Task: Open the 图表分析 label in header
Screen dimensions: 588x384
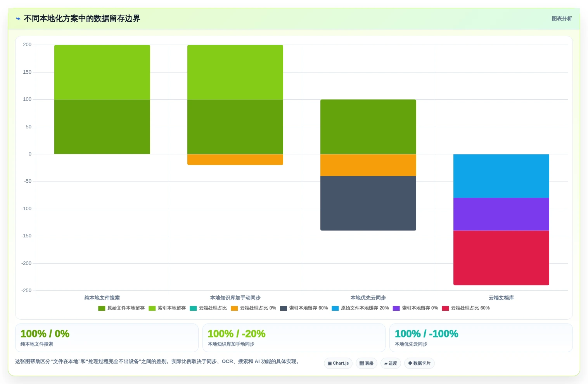Action: click(562, 19)
